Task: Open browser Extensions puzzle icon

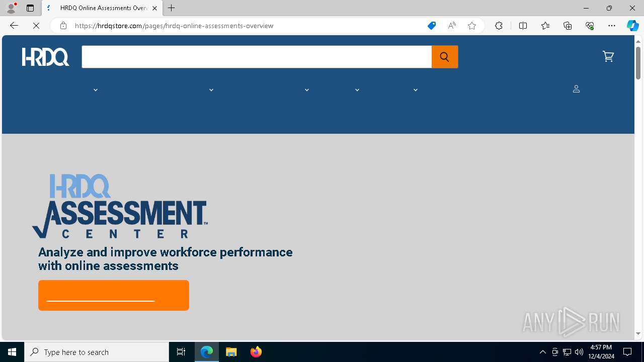Action: tap(499, 26)
